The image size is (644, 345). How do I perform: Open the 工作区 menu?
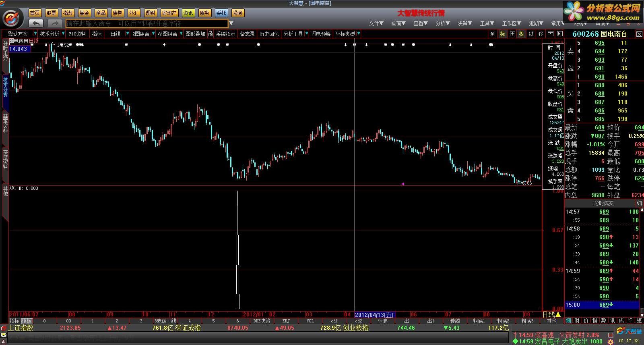[x=511, y=23]
